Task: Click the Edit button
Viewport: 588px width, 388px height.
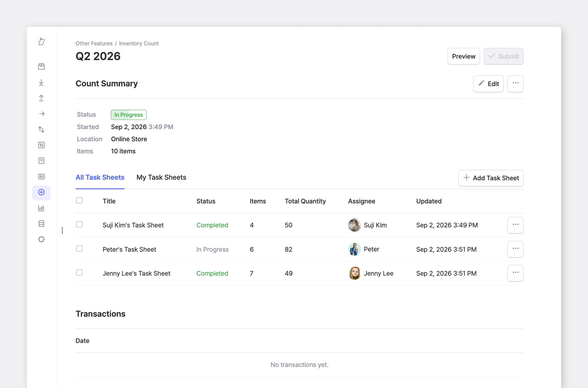Action: coord(488,84)
